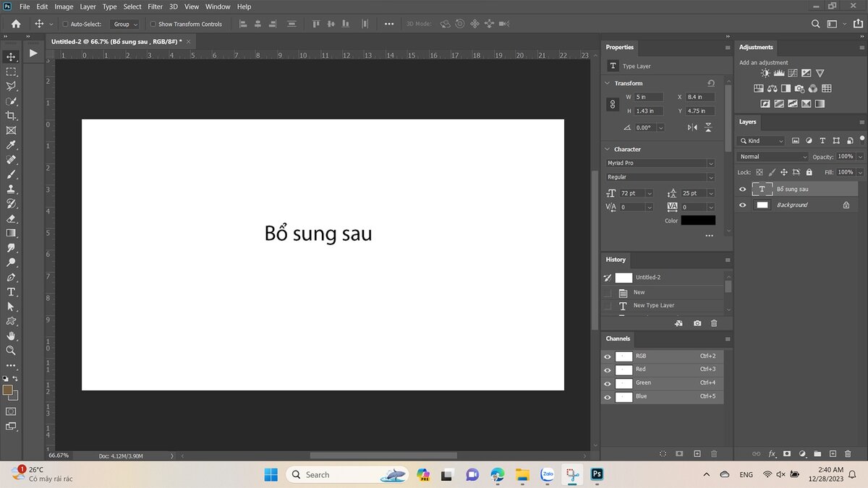
Task: Open the Window menu
Action: 218,7
